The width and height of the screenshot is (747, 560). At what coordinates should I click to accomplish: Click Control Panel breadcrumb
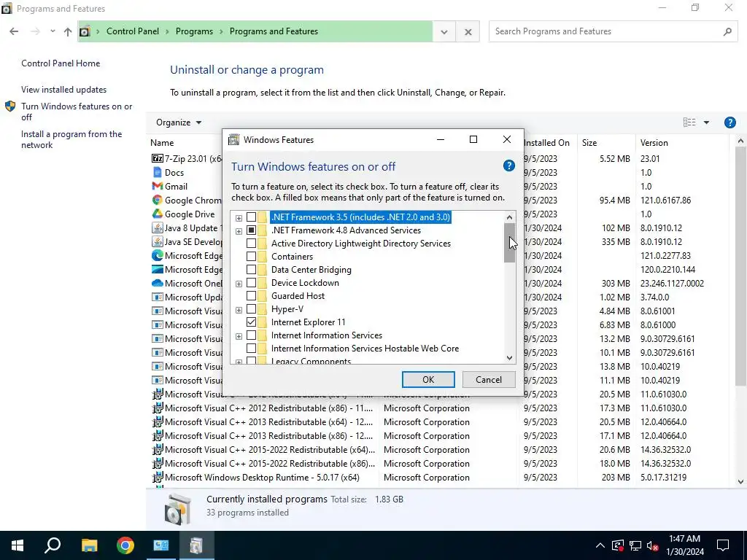(133, 31)
